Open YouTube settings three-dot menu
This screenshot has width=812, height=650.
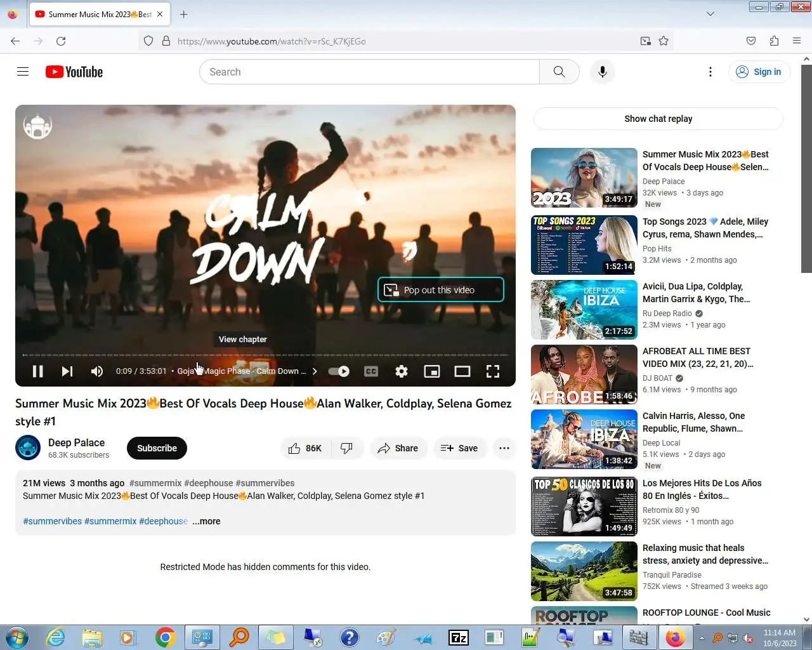point(710,72)
